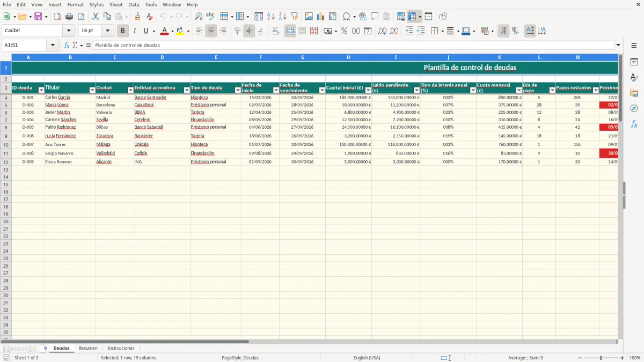644x362 pixels.
Task: Click Format as Percent icon
Action: 344,31
